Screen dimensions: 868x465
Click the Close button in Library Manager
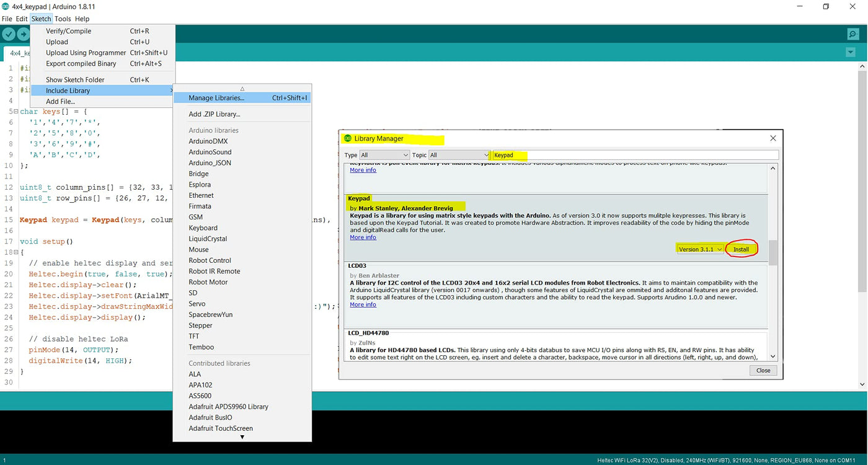(763, 370)
